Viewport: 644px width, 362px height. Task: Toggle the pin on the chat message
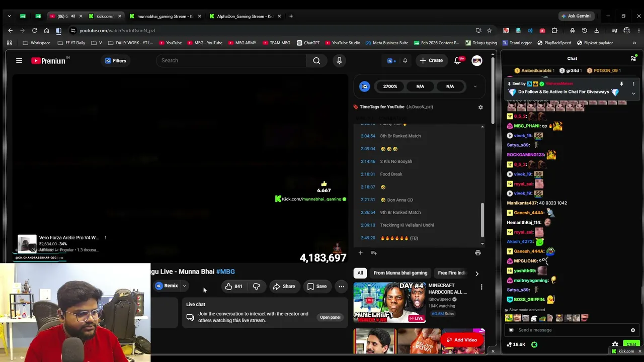pyautogui.click(x=621, y=84)
